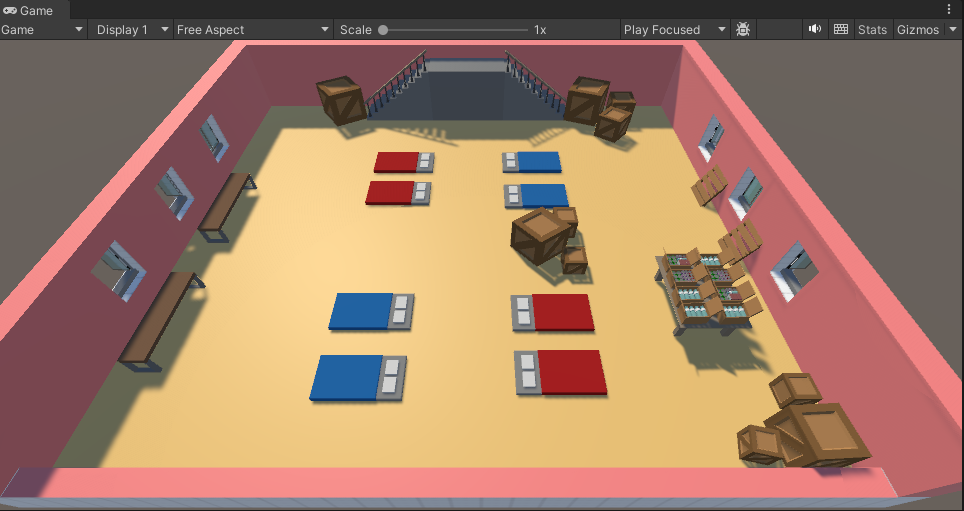Toggle the keyboard shortcuts icon
The width and height of the screenshot is (964, 511).
[840, 29]
